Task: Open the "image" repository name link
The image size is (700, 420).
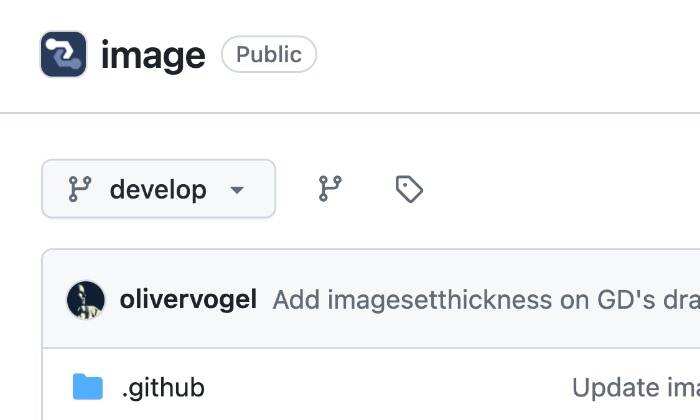Action: [x=153, y=55]
